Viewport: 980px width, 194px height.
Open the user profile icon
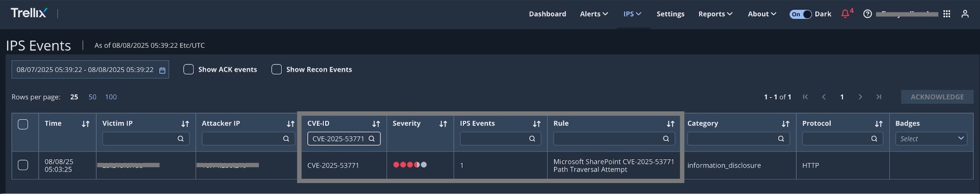pyautogui.click(x=965, y=14)
